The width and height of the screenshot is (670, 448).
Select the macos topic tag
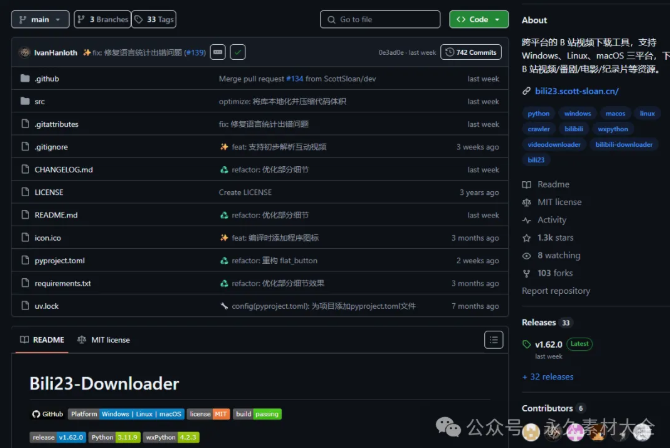click(615, 113)
